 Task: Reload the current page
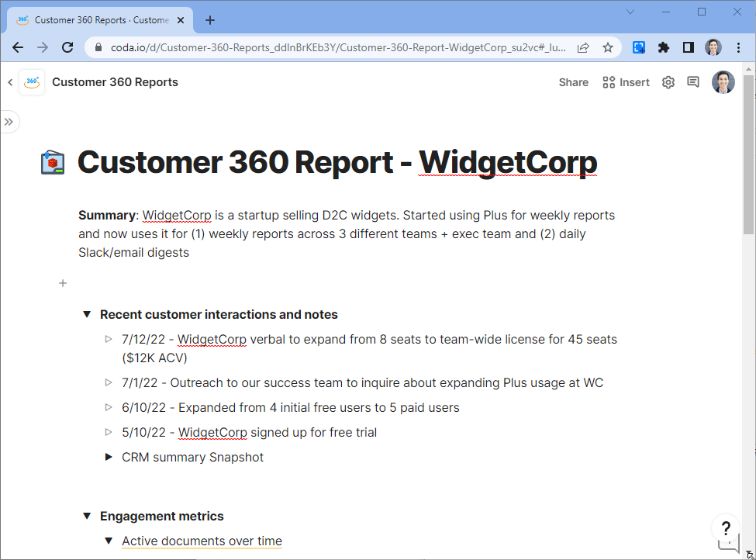tap(67, 47)
